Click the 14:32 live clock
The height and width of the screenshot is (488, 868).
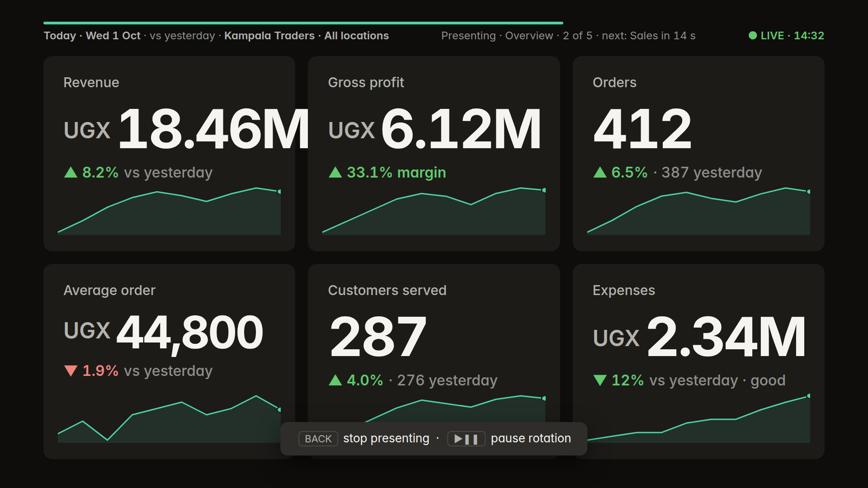point(809,35)
